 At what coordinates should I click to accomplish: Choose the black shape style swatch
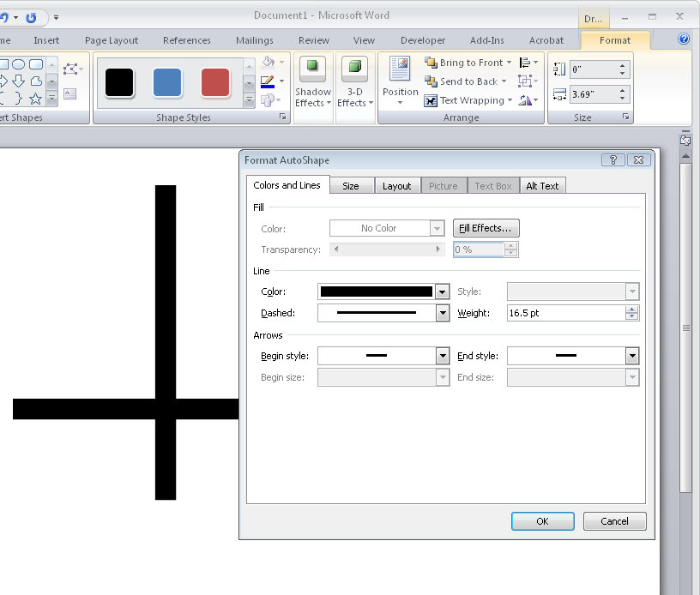point(119,82)
